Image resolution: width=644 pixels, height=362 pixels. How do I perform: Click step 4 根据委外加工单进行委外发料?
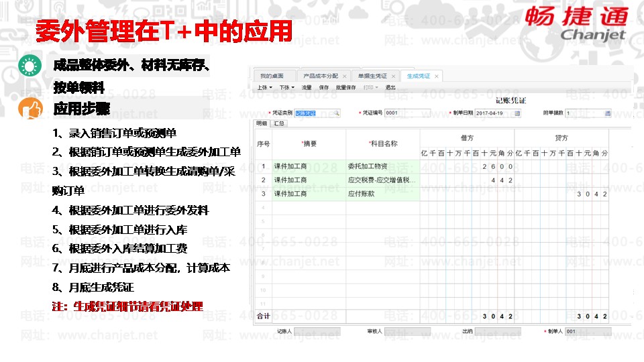tap(131, 210)
